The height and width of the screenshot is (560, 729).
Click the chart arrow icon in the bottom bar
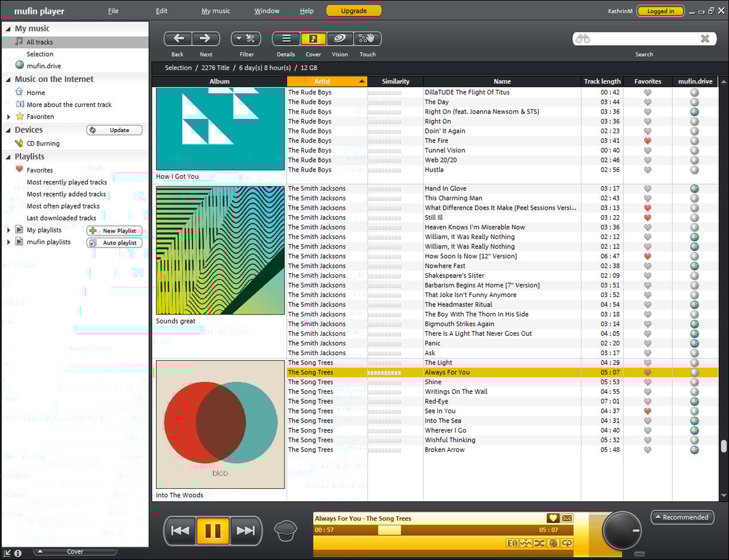click(7, 553)
